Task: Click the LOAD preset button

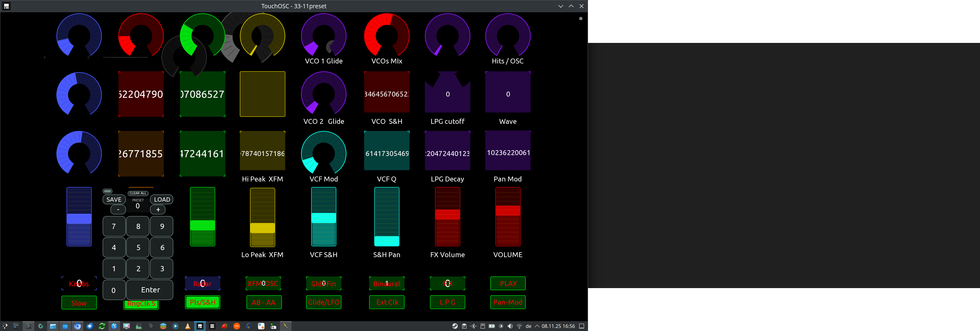Action: click(162, 200)
